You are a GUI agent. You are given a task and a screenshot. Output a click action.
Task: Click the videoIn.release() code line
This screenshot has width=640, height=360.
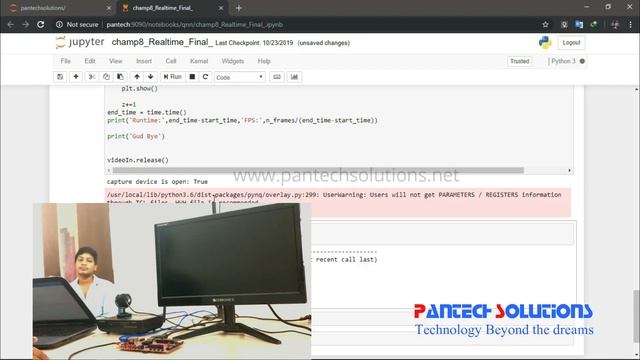point(138,160)
